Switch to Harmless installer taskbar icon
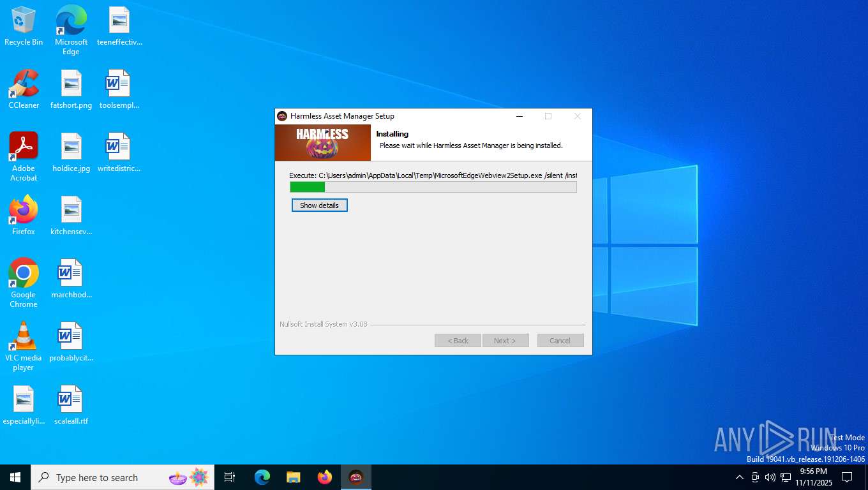Screen dimensions: 868x490 [356, 477]
